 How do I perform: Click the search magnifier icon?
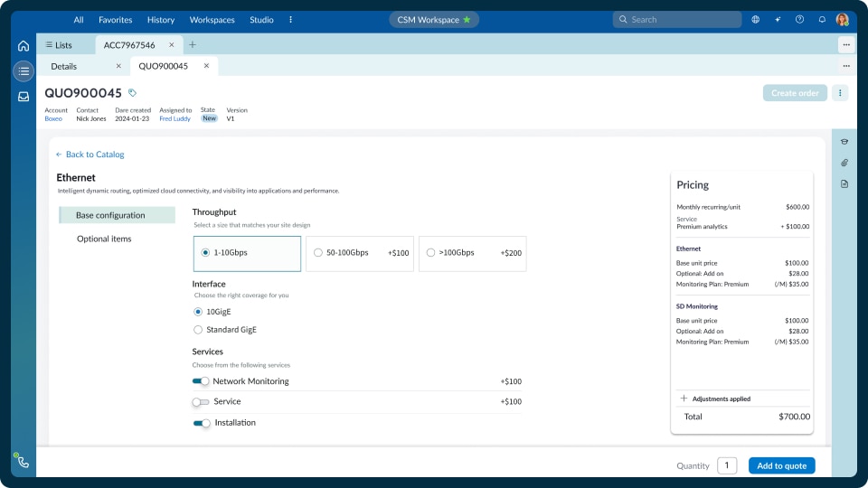point(623,19)
